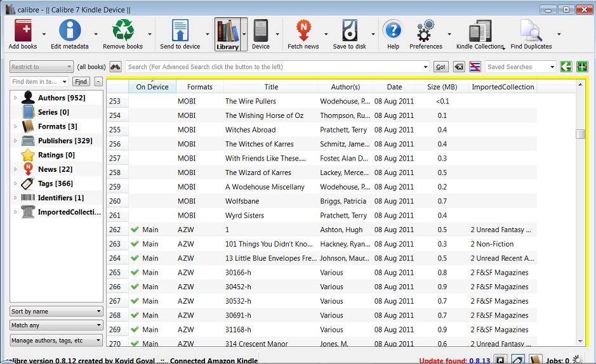Select the book Witches Abroad
This screenshot has height=364, width=596.
tap(251, 130)
